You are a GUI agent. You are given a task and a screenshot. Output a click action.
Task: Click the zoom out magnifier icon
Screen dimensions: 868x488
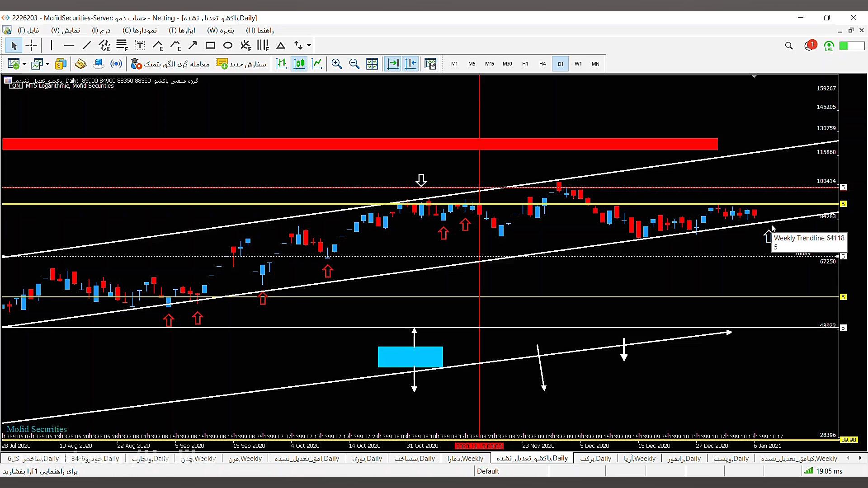coord(354,64)
